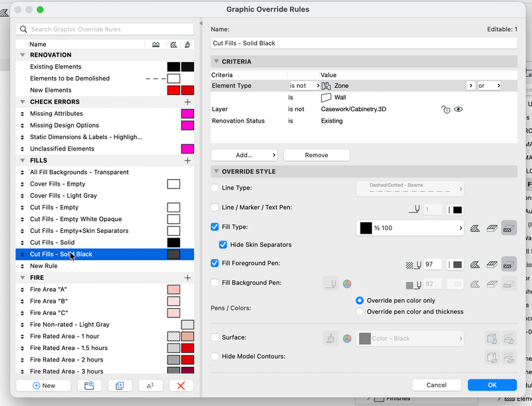Image resolution: width=532 pixels, height=406 pixels.
Task: Click the Search Graphic Override Rules field
Action: pos(105,29)
